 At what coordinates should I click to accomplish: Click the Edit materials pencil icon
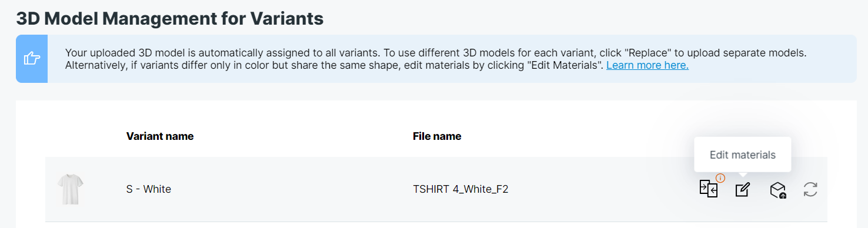tap(743, 189)
